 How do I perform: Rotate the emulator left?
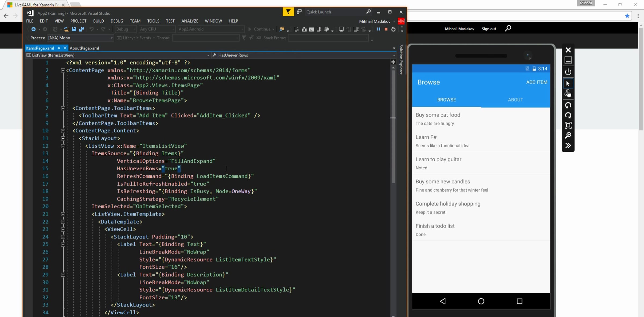pyautogui.click(x=568, y=105)
